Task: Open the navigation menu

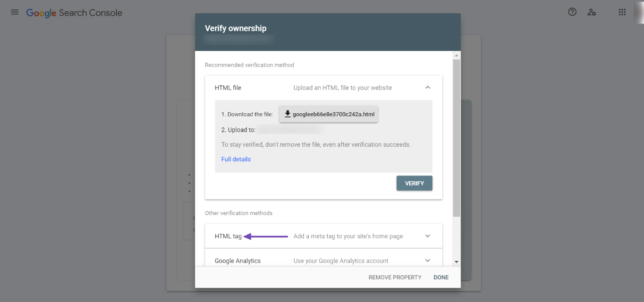Action: pyautogui.click(x=14, y=12)
